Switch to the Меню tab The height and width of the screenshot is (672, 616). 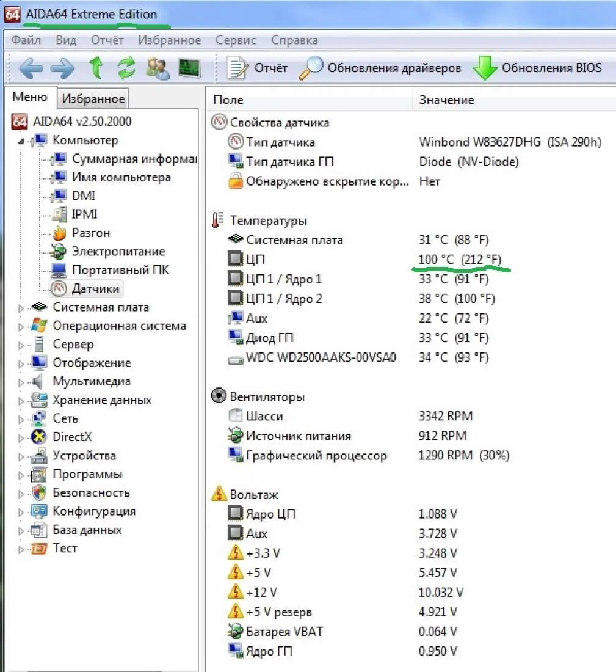coord(30,97)
